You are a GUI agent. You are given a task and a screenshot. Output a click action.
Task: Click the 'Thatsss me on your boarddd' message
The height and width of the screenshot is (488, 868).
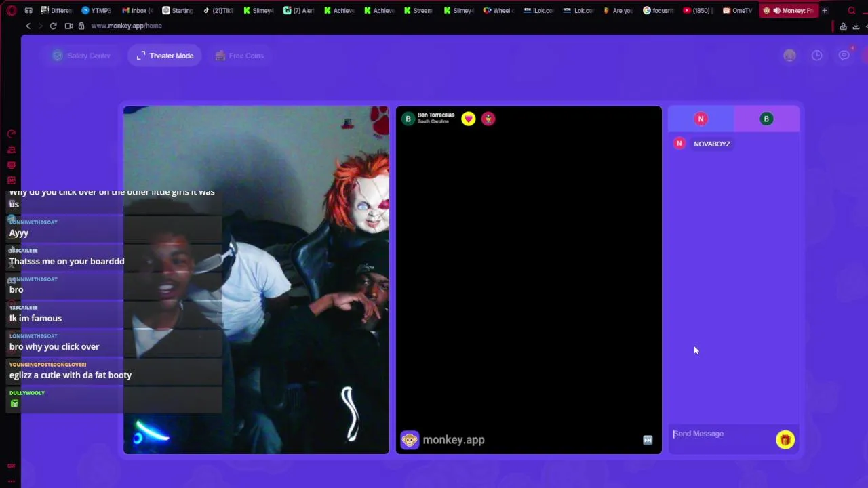coord(66,261)
